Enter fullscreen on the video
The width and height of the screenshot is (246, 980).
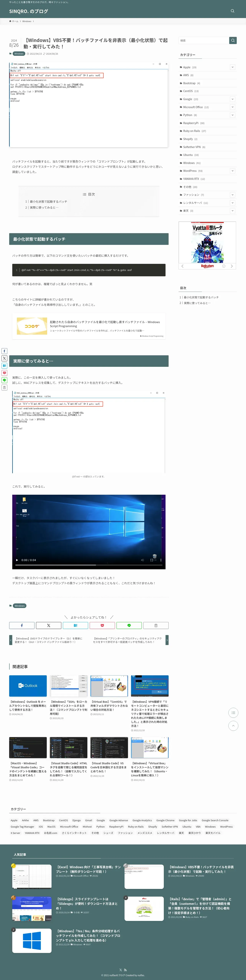click(x=152, y=560)
